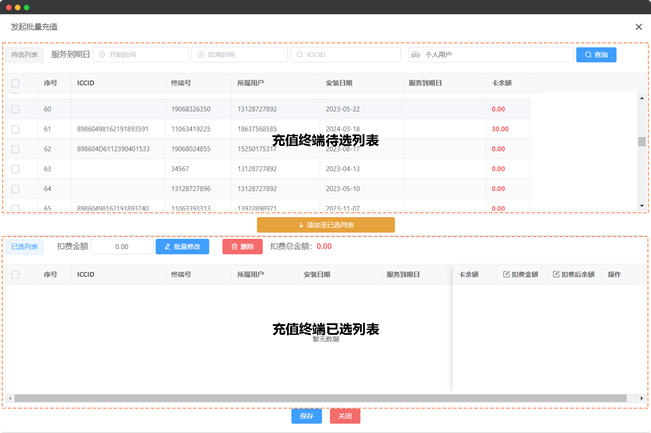Toggle select-all checkbox in 待选列表 header
Screen dimensions: 651x433
pos(15,84)
